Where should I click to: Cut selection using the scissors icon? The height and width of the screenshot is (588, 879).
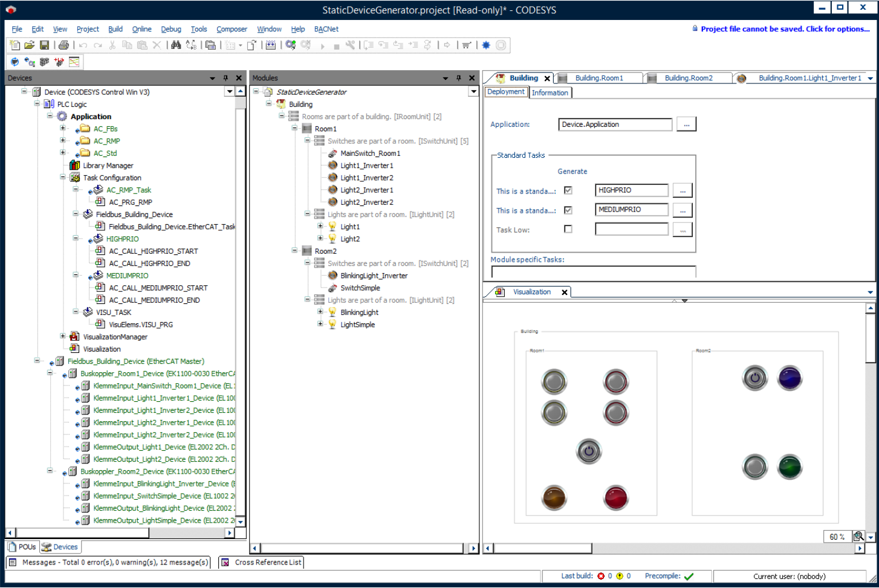[112, 45]
